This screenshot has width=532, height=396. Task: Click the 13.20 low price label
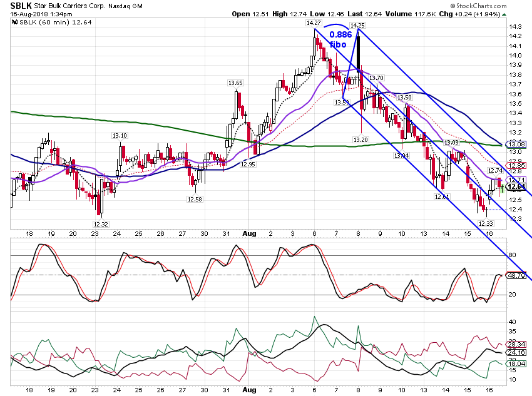click(361, 140)
